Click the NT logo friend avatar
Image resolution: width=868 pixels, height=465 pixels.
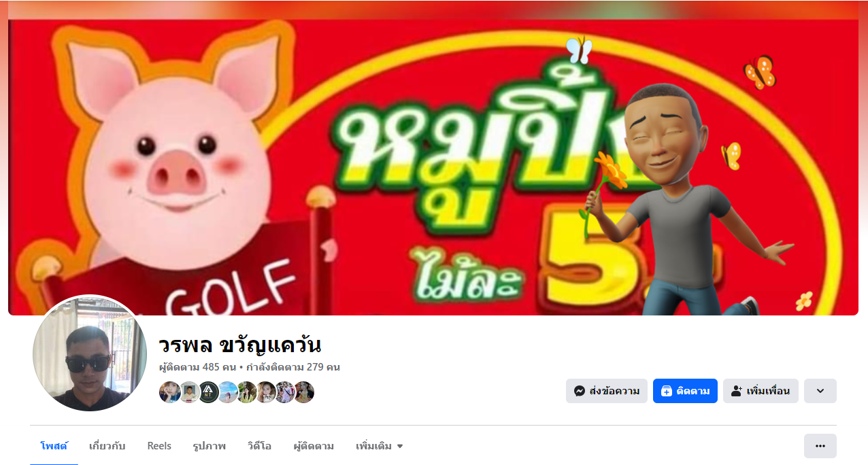tap(208, 392)
